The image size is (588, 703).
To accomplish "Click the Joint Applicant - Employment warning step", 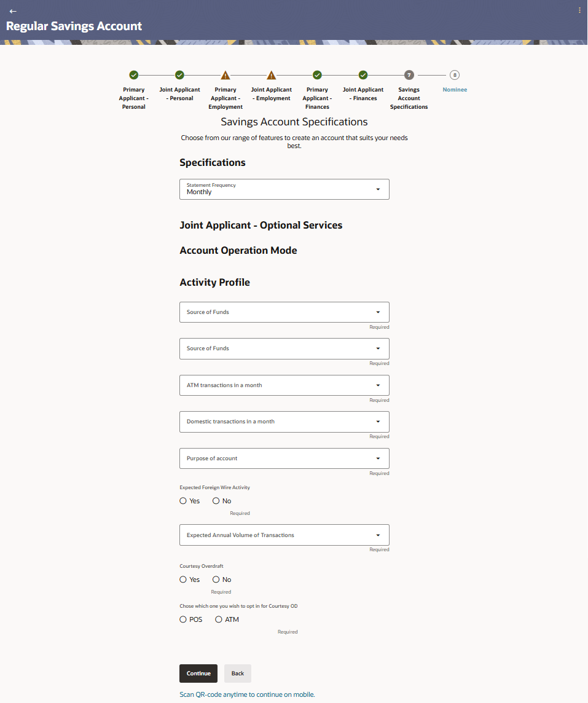I will tap(271, 75).
